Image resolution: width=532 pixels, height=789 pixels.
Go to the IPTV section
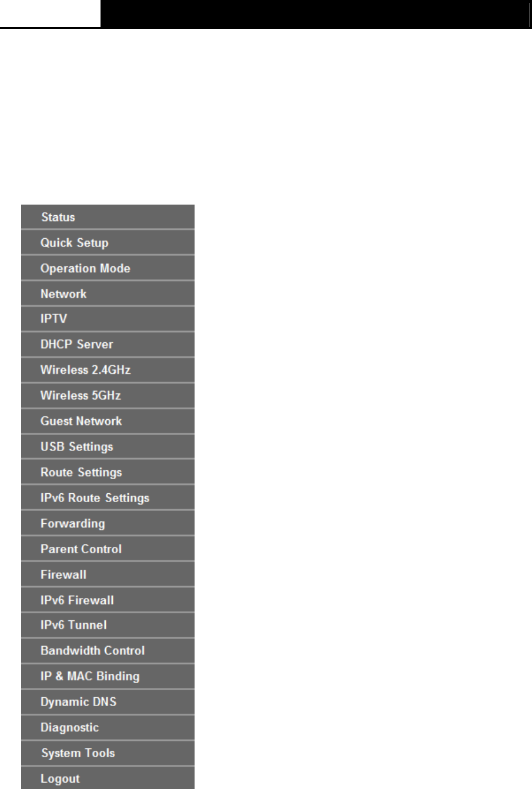tap(108, 319)
